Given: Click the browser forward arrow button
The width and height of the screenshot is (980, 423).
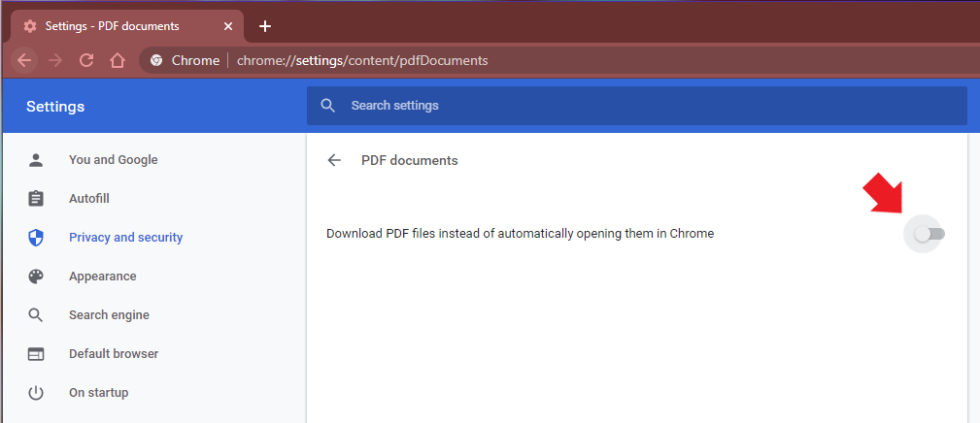Looking at the screenshot, I should click(x=55, y=60).
